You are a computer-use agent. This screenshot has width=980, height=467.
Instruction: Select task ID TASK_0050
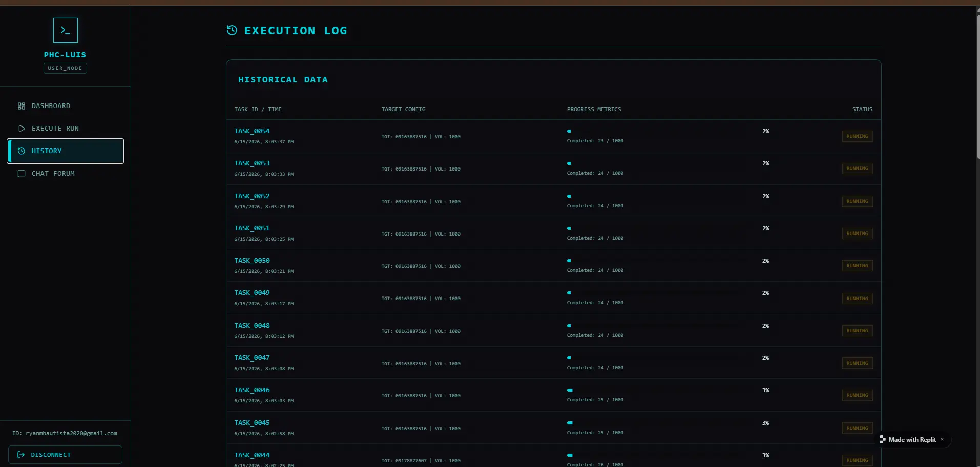(x=252, y=261)
